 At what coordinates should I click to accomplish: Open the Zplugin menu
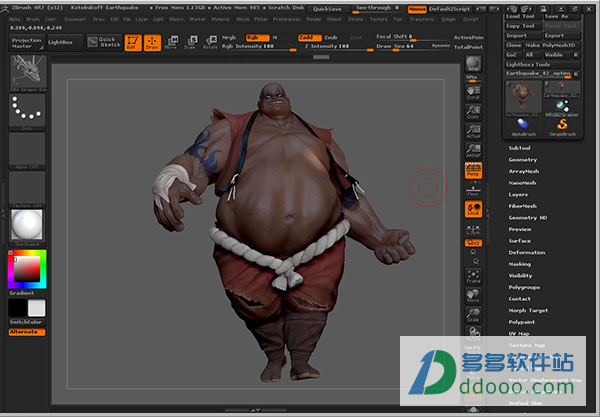[x=448, y=19]
